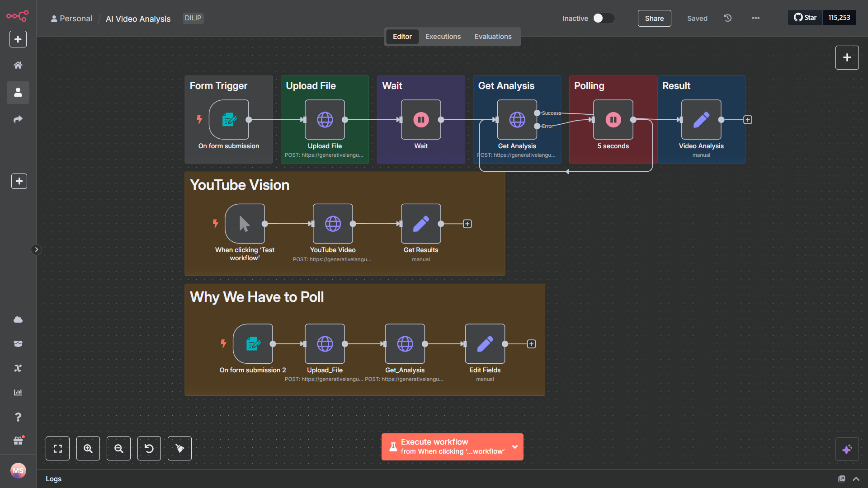Viewport: 868px width, 488px height.
Task: Open the Execute workflow dropdown arrow
Action: point(514,446)
